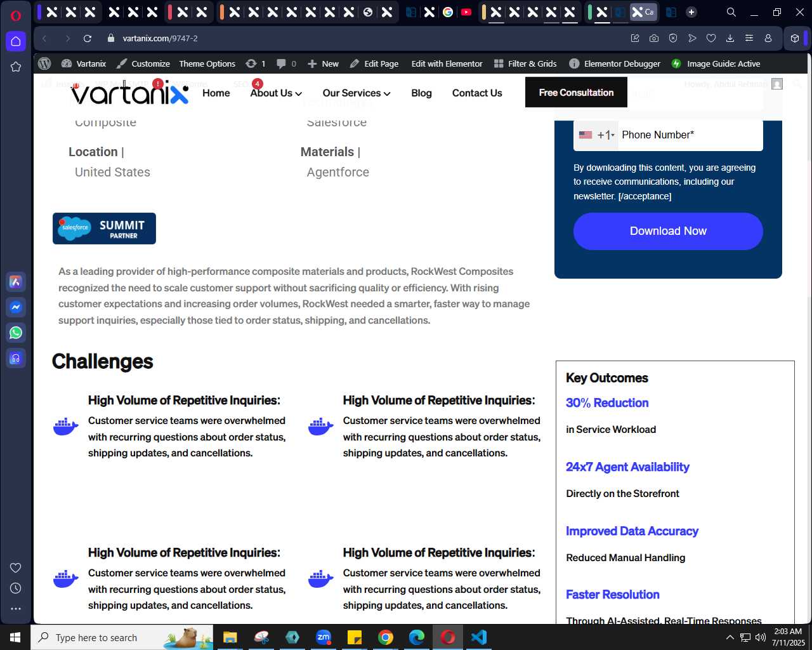The height and width of the screenshot is (650, 812).
Task: Open the profile account icon
Action: pyautogui.click(x=768, y=38)
